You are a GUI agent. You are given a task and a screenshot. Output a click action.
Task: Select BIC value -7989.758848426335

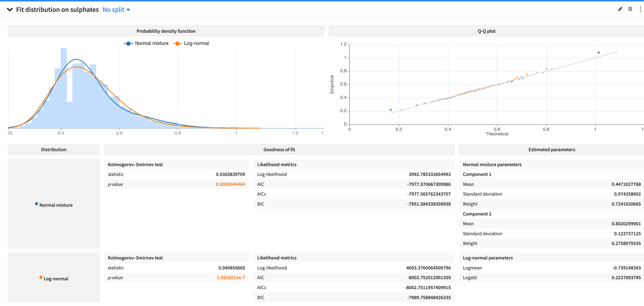pyautogui.click(x=429, y=297)
